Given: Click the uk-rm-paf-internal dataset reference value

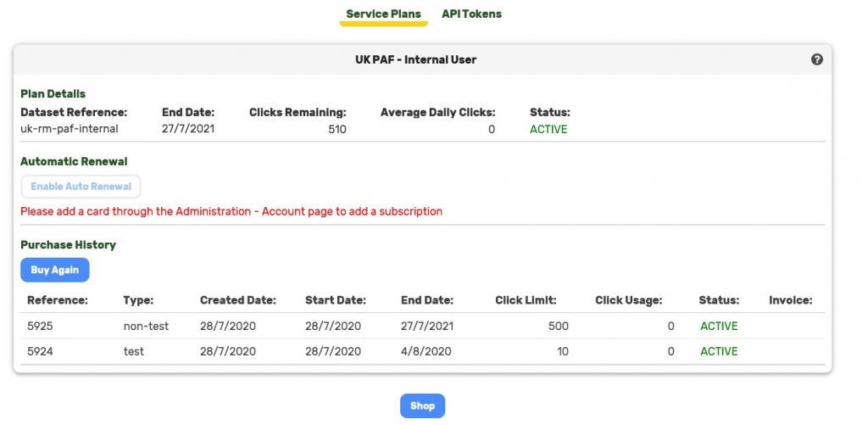Looking at the screenshot, I should point(70,129).
